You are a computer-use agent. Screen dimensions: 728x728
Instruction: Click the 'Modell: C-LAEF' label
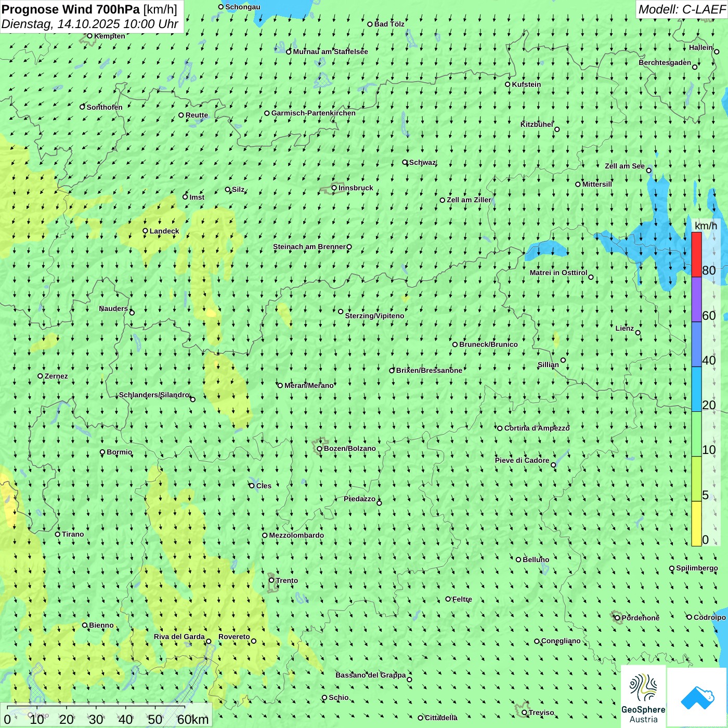pos(682,9)
